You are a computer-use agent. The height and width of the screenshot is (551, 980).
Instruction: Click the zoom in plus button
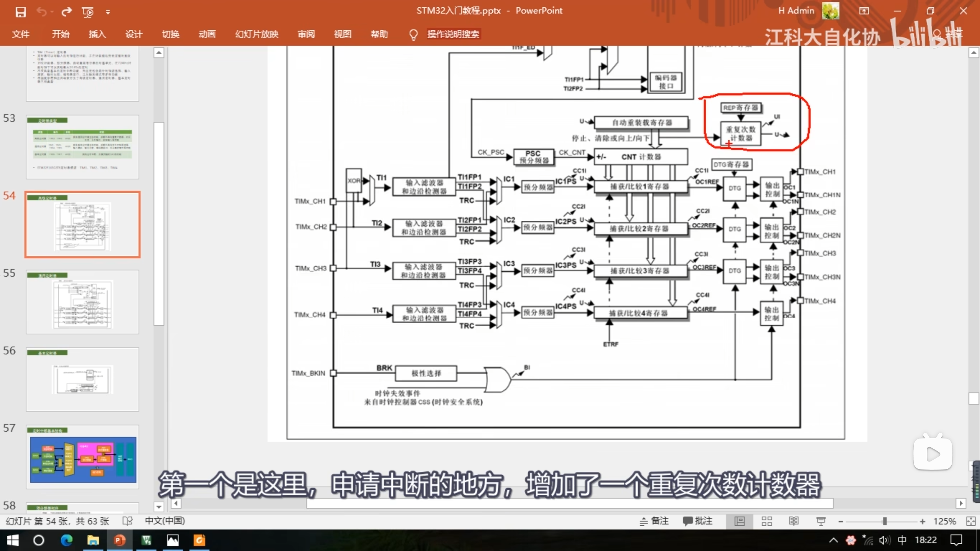[923, 521]
